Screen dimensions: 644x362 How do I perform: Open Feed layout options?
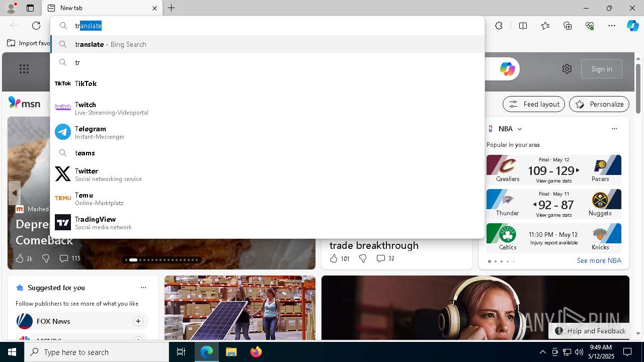point(534,104)
